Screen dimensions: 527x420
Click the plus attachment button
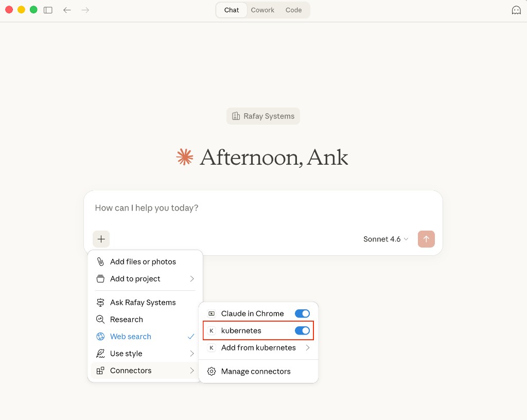[101, 239]
